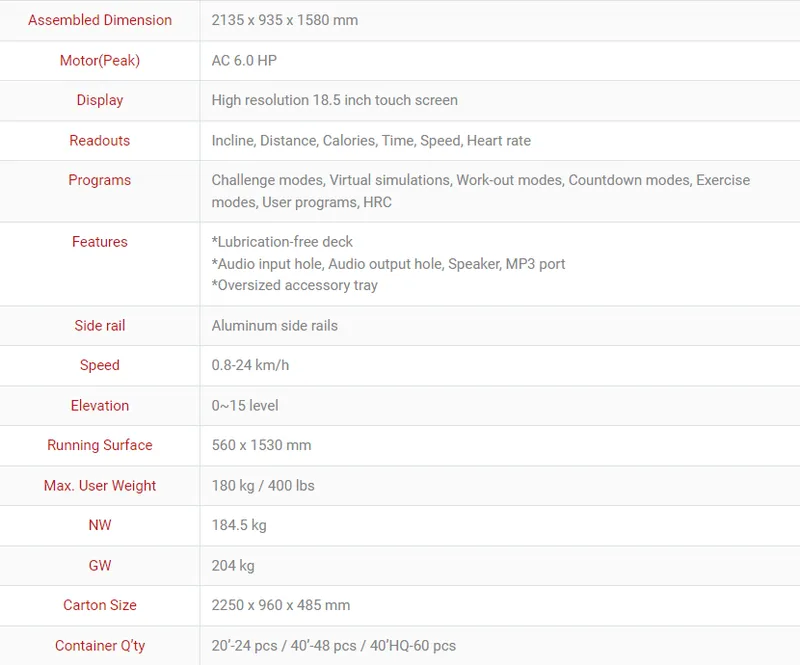Select the '184.5 kg' value
Viewport: 800px width, 665px height.
[239, 525]
